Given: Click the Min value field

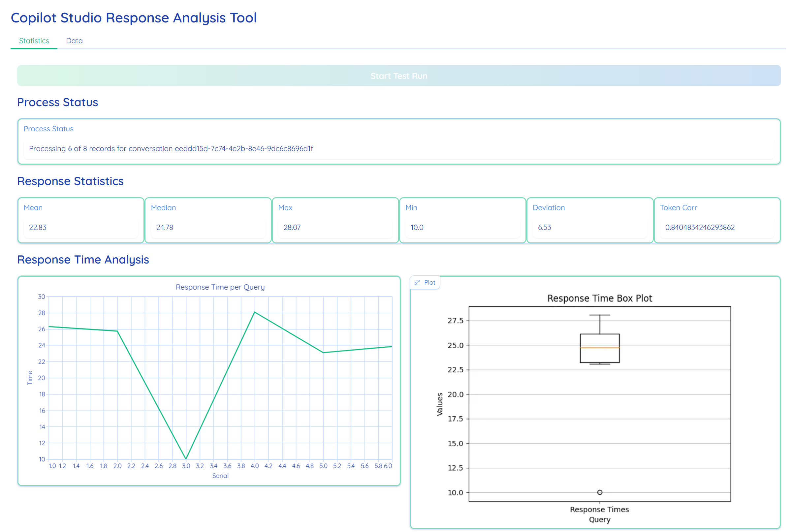Looking at the screenshot, I should 462,227.
